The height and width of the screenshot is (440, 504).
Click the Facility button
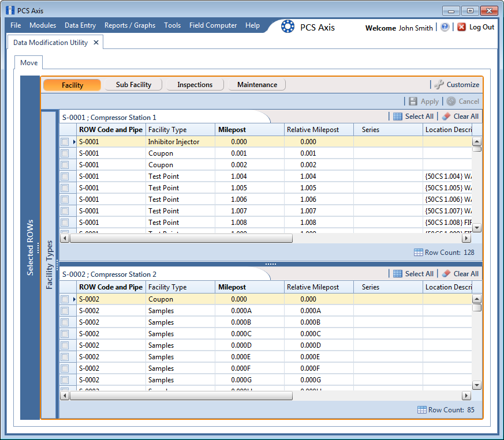(72, 85)
